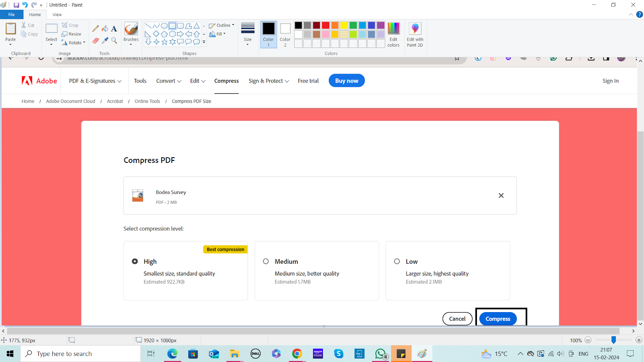Expand the Convert menu

tap(169, 81)
